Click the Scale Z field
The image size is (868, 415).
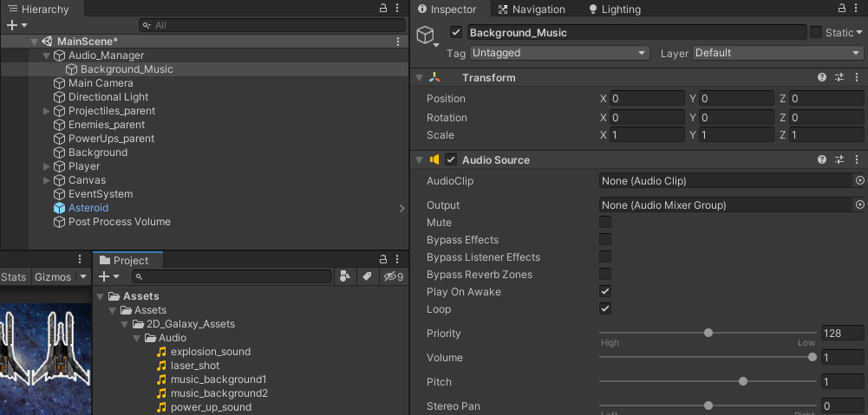click(x=826, y=134)
